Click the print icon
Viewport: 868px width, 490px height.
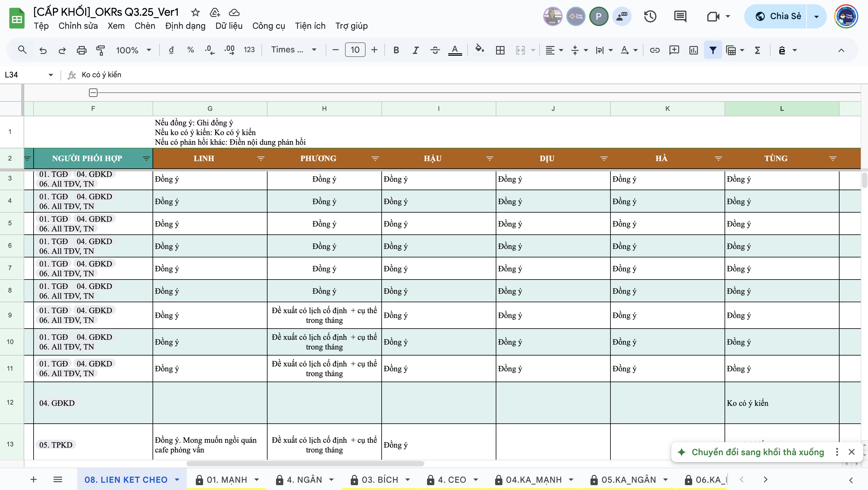81,50
